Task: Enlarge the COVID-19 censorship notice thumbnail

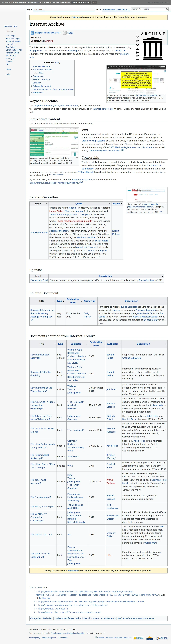Action: (136, 79)
